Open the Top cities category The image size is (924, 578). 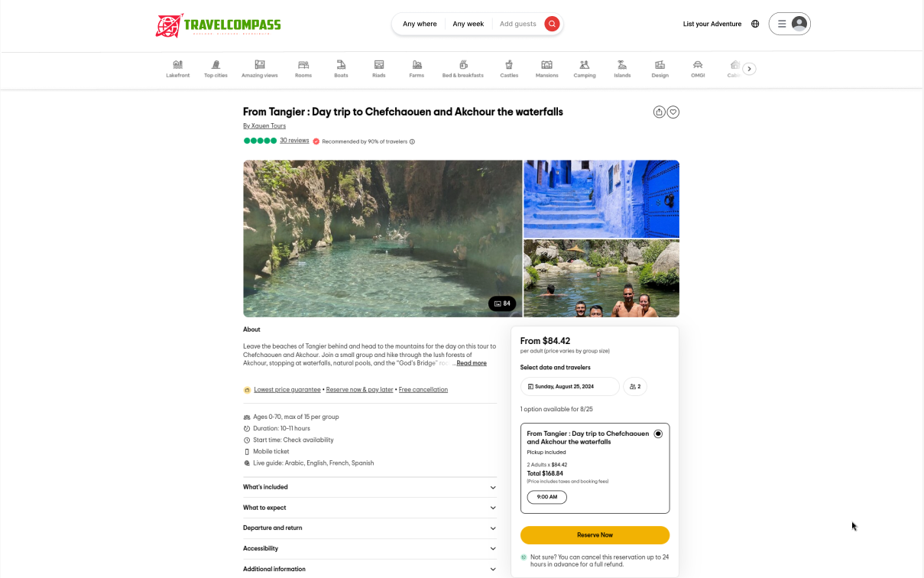[x=216, y=69]
